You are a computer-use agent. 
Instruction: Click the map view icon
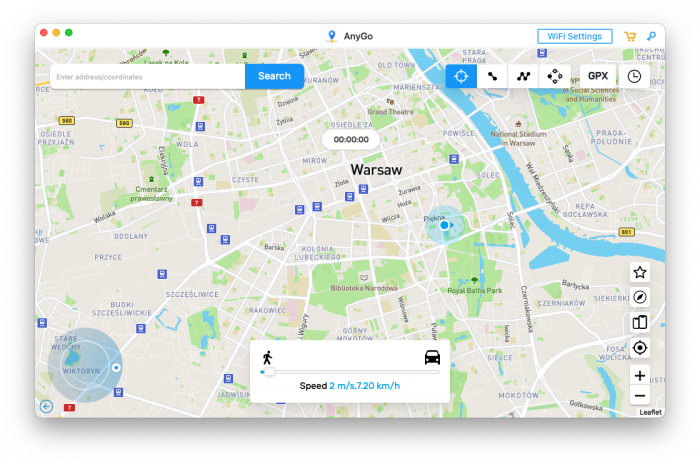click(640, 322)
